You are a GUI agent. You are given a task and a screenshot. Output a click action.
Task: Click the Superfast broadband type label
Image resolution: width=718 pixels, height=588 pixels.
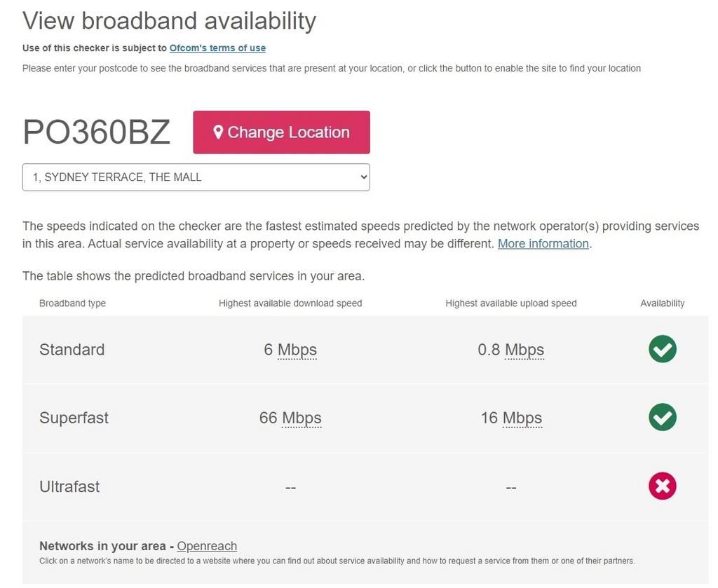coord(74,418)
